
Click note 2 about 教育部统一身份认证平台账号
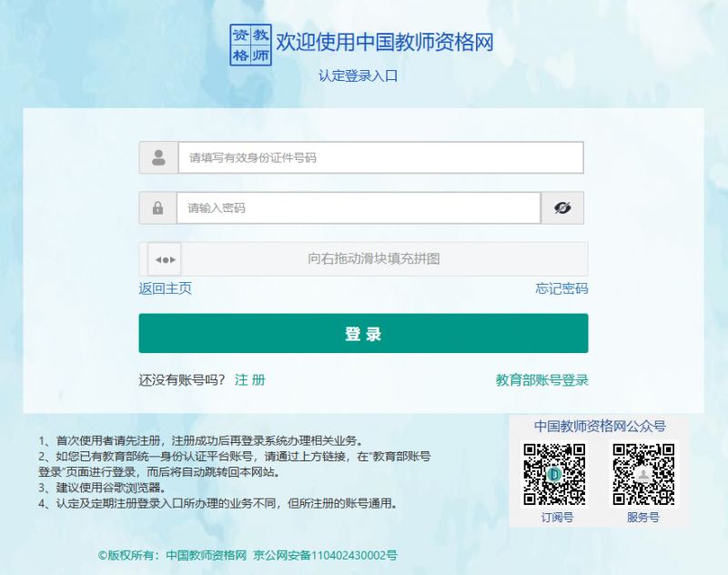coord(235,464)
